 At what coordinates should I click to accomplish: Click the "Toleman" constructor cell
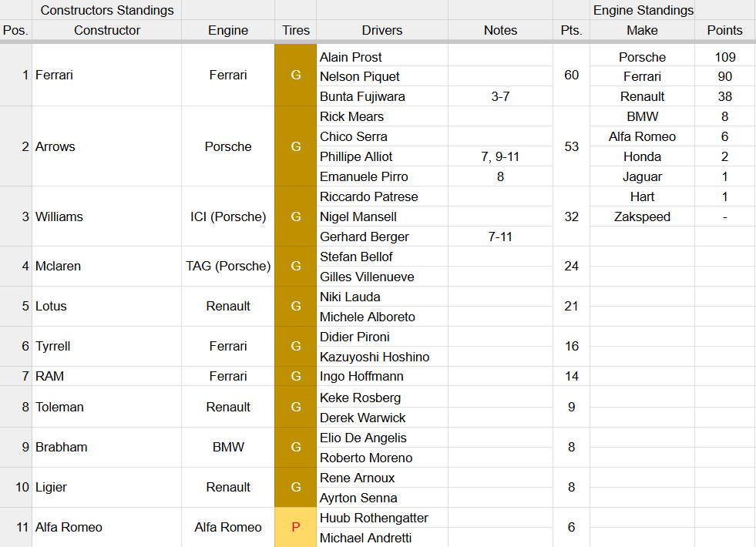click(x=107, y=407)
